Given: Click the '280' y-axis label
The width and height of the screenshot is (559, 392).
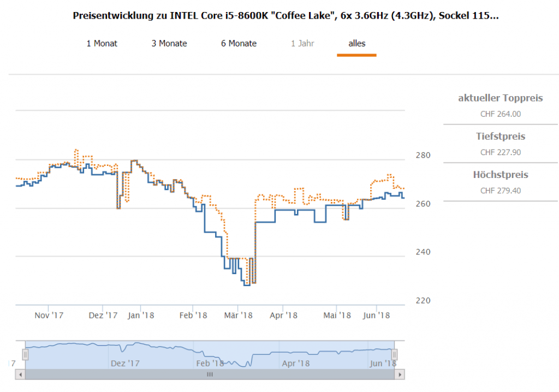Looking at the screenshot, I should coord(423,155).
